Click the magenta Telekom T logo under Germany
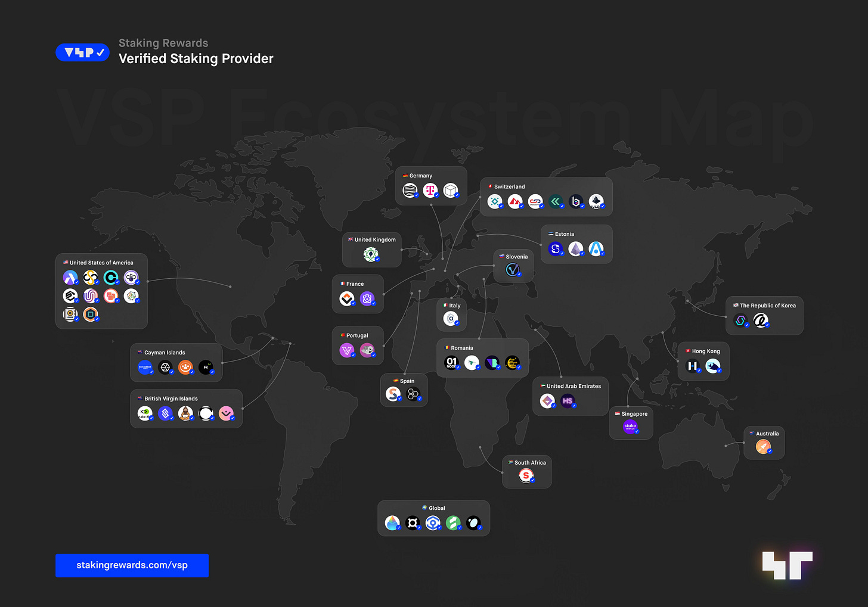 coord(430,190)
